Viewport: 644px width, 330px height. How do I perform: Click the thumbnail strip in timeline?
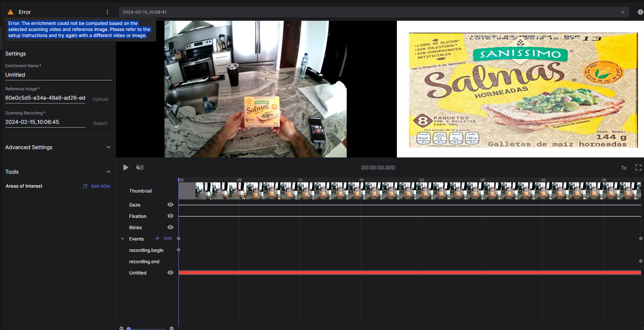point(410,191)
